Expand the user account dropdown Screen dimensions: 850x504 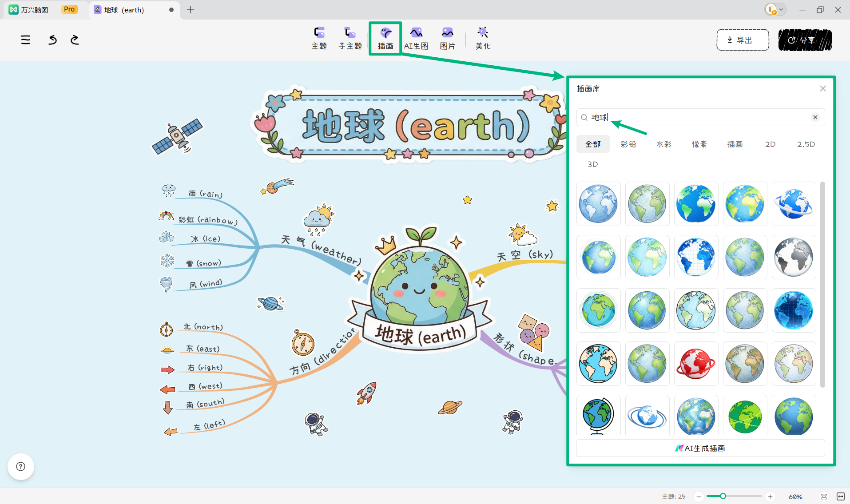775,9
